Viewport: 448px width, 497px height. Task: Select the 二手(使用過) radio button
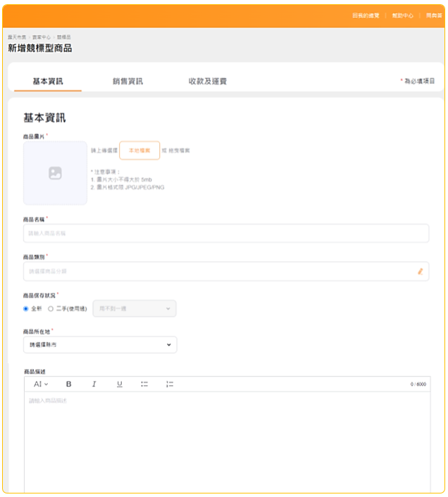[51, 308]
